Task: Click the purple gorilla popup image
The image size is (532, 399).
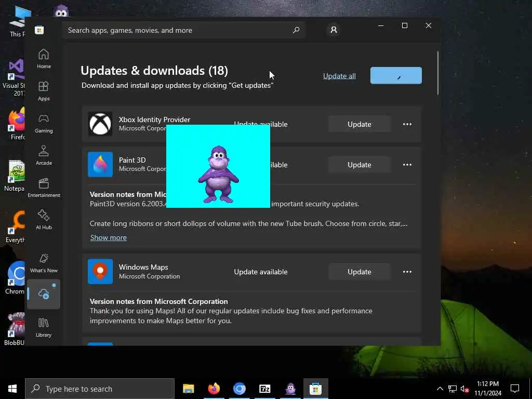Action: point(218,166)
